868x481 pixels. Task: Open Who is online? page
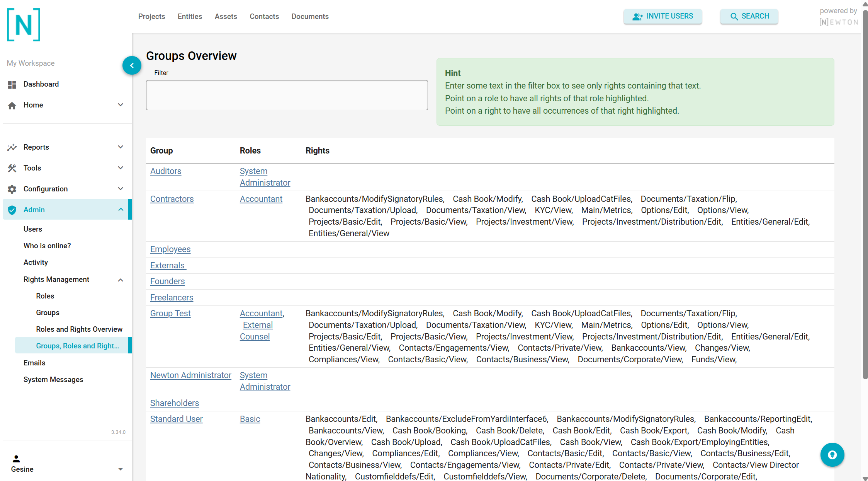coord(47,246)
